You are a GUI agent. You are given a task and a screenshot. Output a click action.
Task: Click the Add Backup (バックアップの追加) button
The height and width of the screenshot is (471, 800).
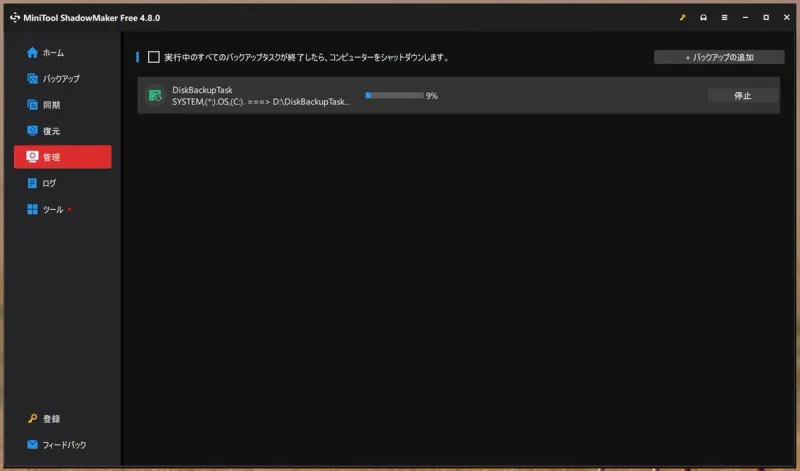tap(719, 57)
